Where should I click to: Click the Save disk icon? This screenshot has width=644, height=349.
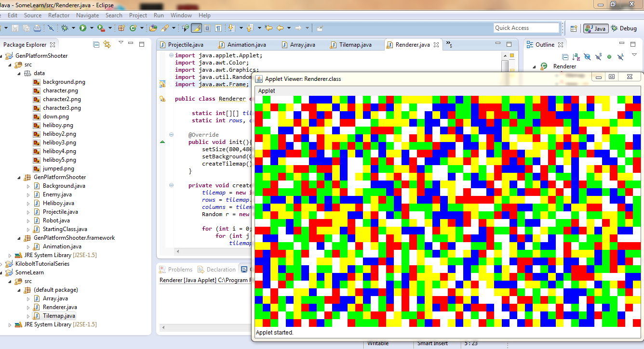tap(15, 28)
